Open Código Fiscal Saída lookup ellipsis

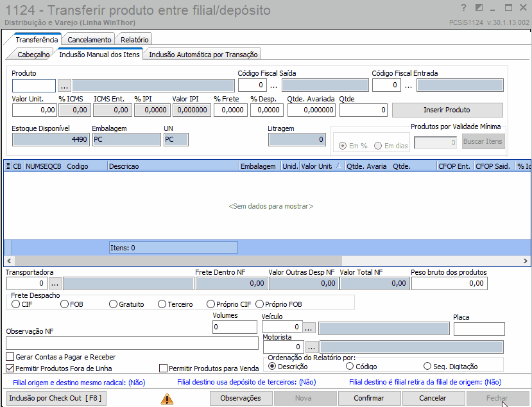274,85
